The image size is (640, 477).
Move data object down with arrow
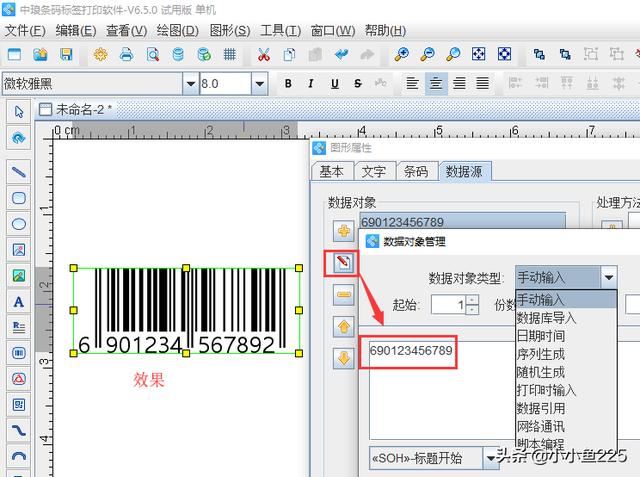tap(344, 358)
